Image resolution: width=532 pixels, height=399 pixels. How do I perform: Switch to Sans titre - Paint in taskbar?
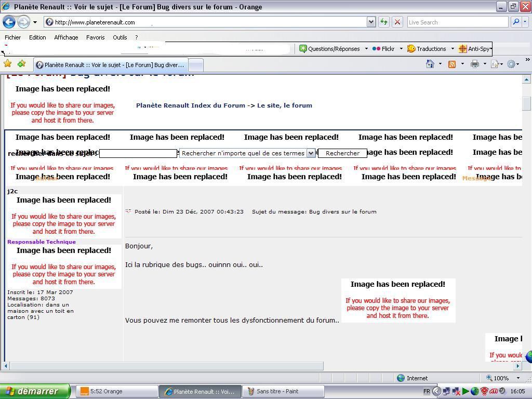(283, 391)
